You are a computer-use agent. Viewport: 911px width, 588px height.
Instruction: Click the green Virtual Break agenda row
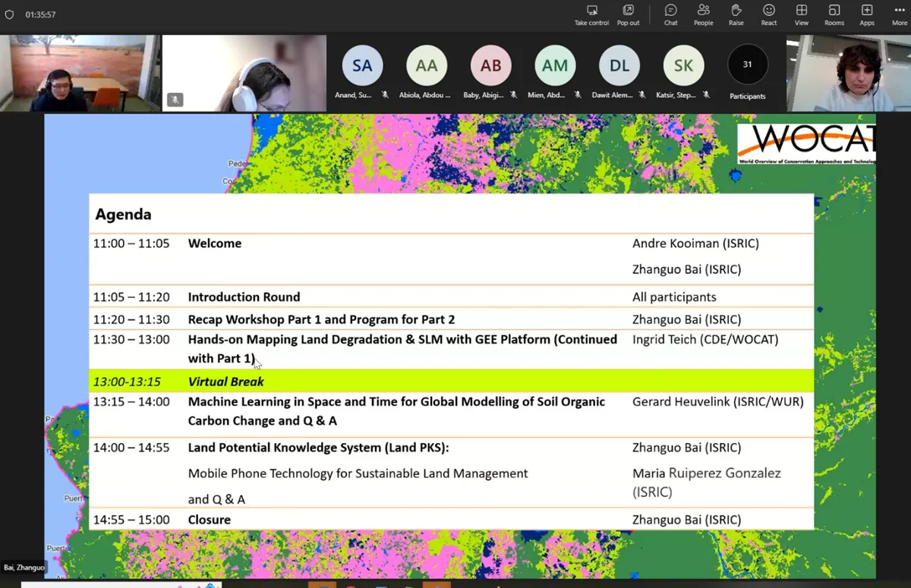[x=451, y=381]
